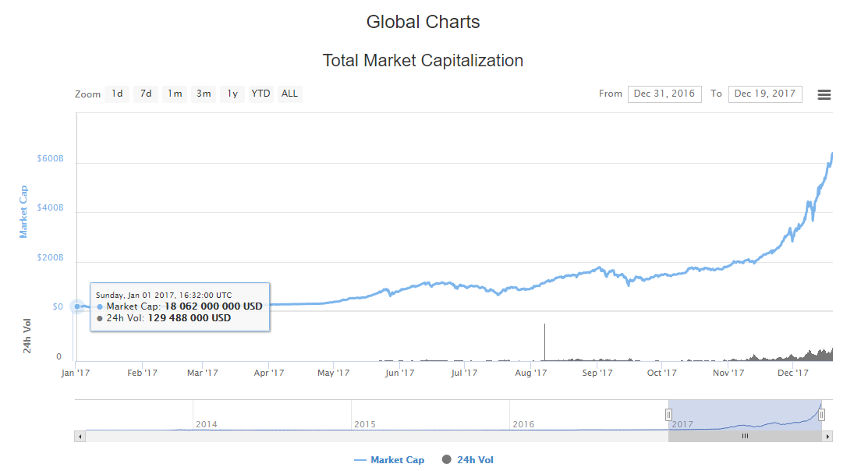This screenshot has height=471, width=868.
Task: Click the navigator scrollbar thumb
Action: [745, 436]
